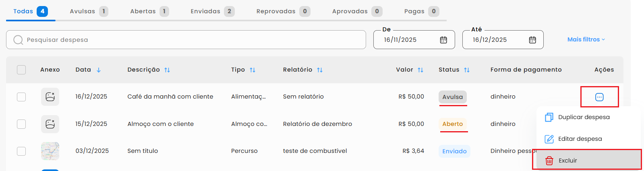Open the Até date calendar icon

(x=532, y=40)
